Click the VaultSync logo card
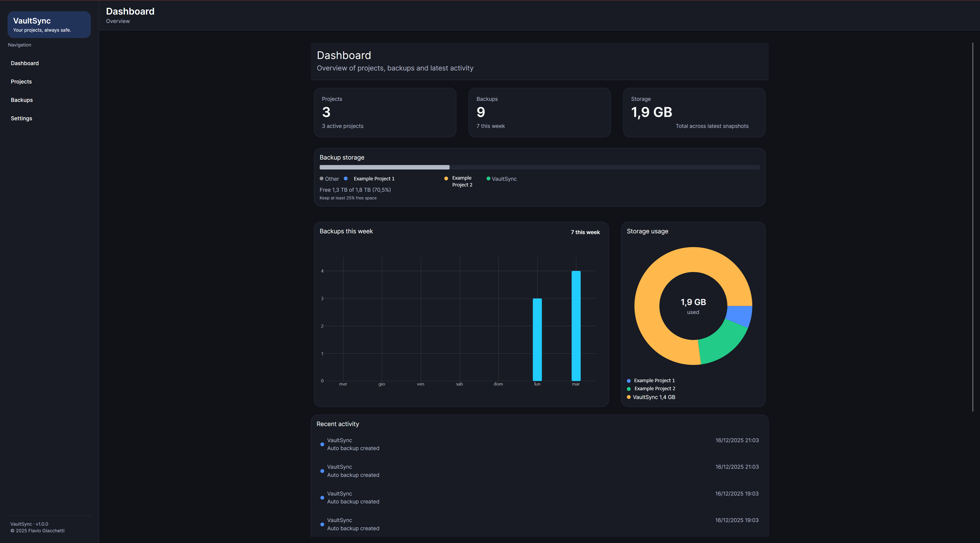This screenshot has width=980, height=543. 49,25
